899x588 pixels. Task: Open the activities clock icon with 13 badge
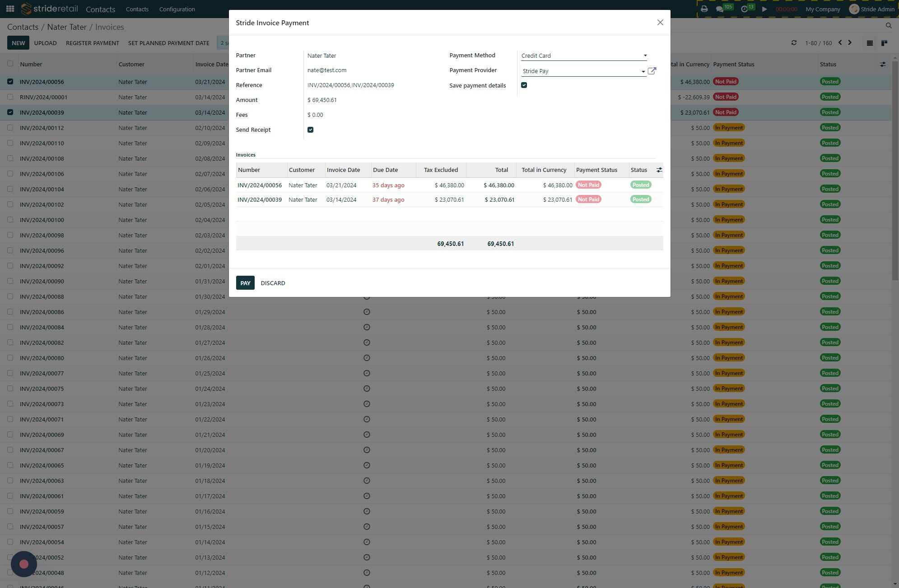point(744,9)
